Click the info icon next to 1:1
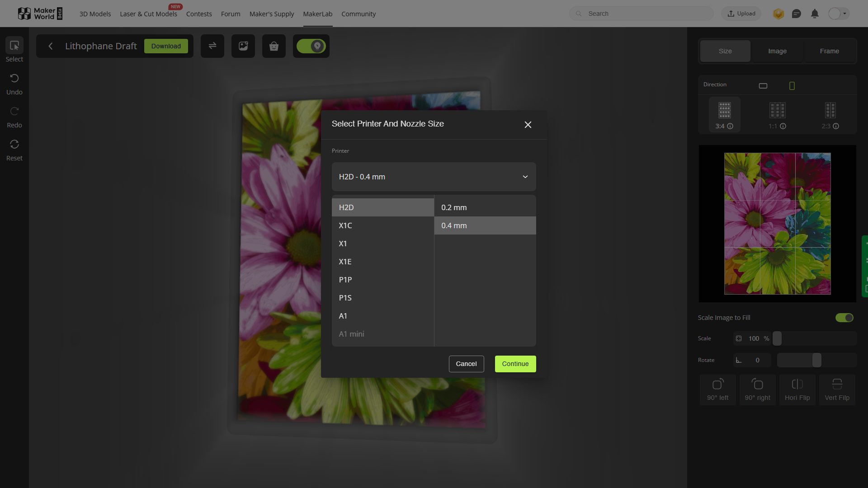This screenshot has height=488, width=868. tap(783, 127)
